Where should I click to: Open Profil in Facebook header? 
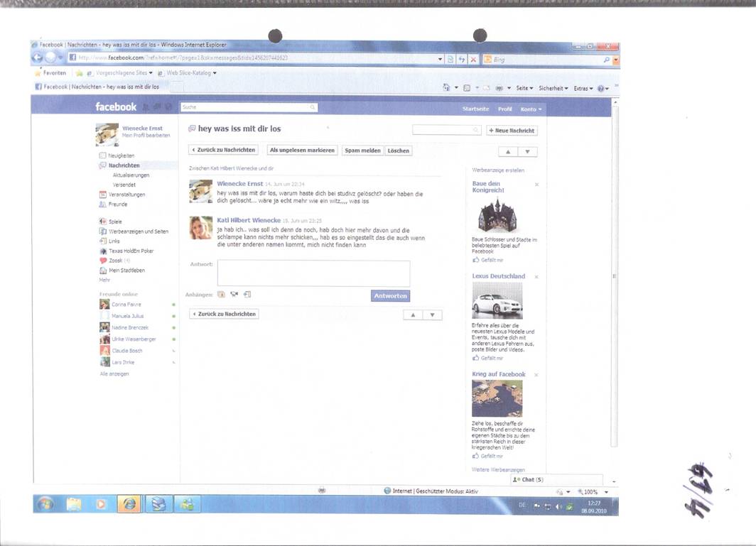coord(504,109)
